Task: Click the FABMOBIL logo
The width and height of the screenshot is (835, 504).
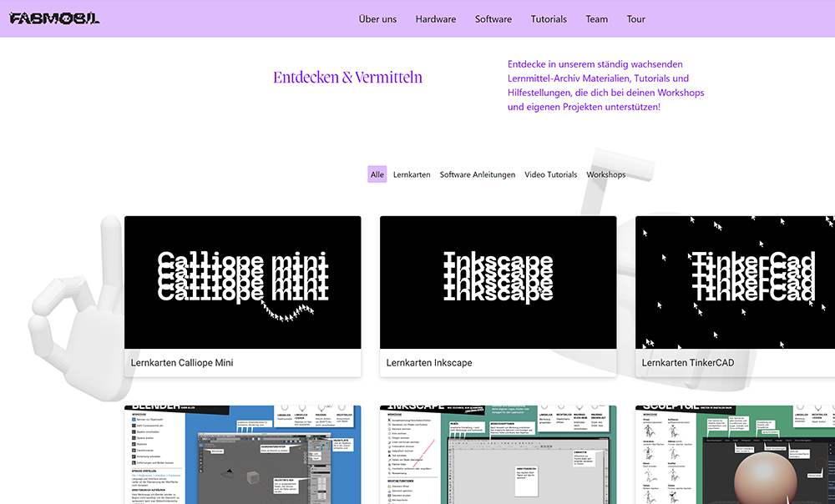Action: [x=54, y=18]
